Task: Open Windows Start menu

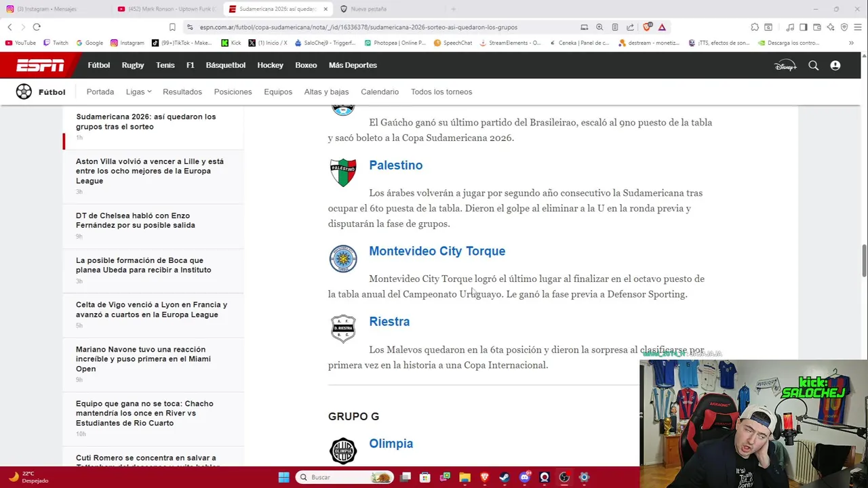Action: click(283, 477)
